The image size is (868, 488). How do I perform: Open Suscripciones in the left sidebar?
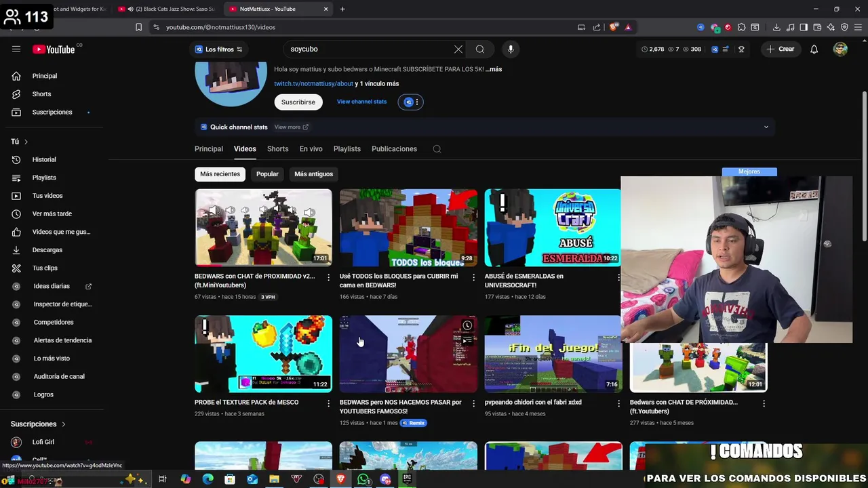pyautogui.click(x=52, y=112)
